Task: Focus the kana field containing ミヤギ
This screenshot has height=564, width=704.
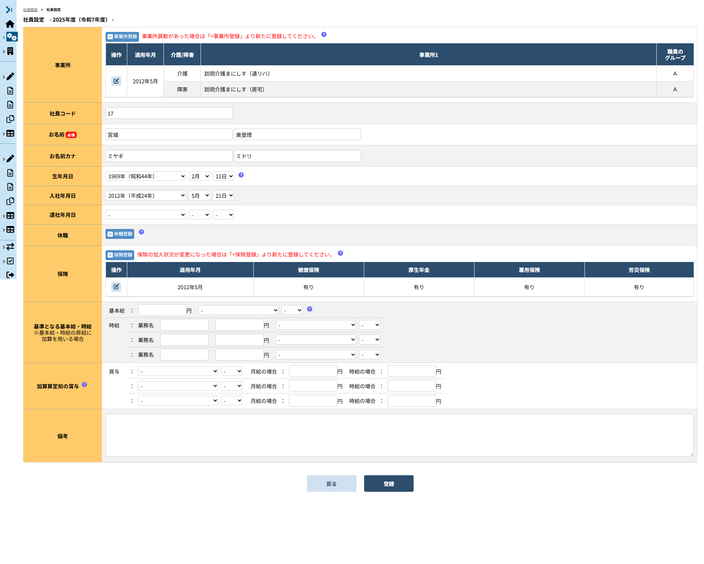Action: [169, 156]
